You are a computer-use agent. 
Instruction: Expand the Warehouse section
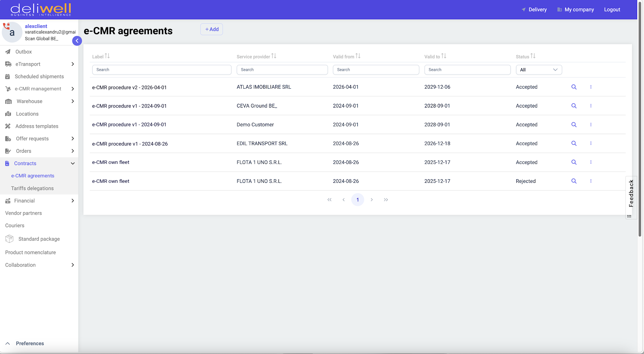39,101
